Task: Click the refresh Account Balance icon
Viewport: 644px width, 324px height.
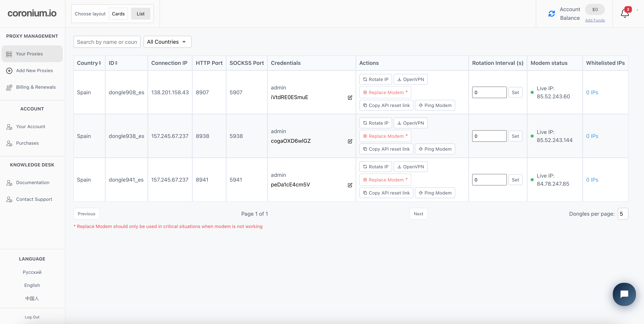Action: tap(552, 14)
